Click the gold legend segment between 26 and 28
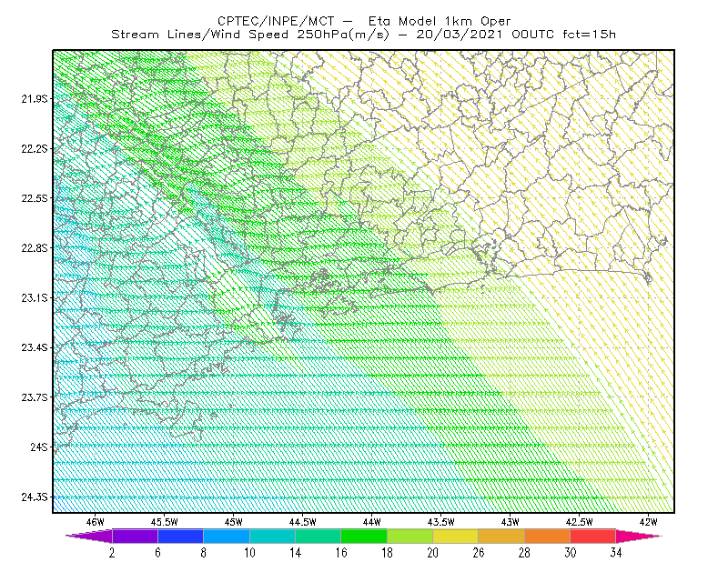Image resolution: width=728 pixels, height=562 pixels. (501, 536)
